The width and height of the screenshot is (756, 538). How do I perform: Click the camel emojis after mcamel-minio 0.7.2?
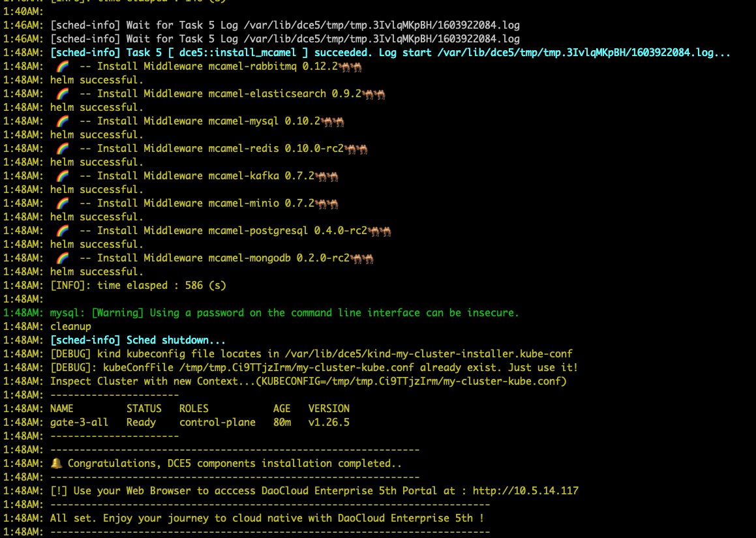click(x=327, y=203)
